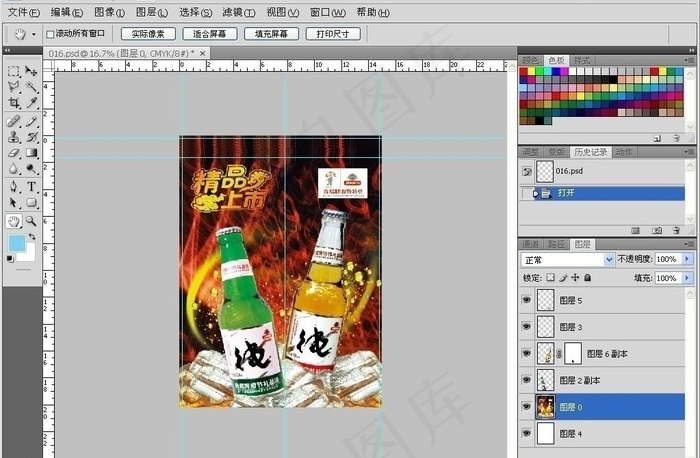The width and height of the screenshot is (700, 458).
Task: Select the Crop tool
Action: [x=13, y=102]
